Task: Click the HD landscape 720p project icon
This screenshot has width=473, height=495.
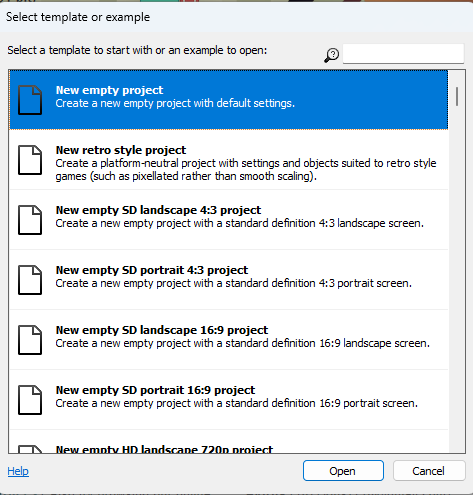Action: 30,449
